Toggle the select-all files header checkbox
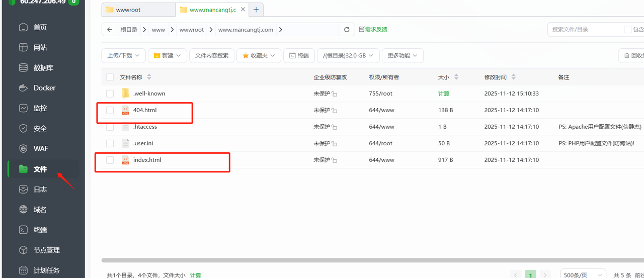644x278 pixels. pyautogui.click(x=110, y=77)
